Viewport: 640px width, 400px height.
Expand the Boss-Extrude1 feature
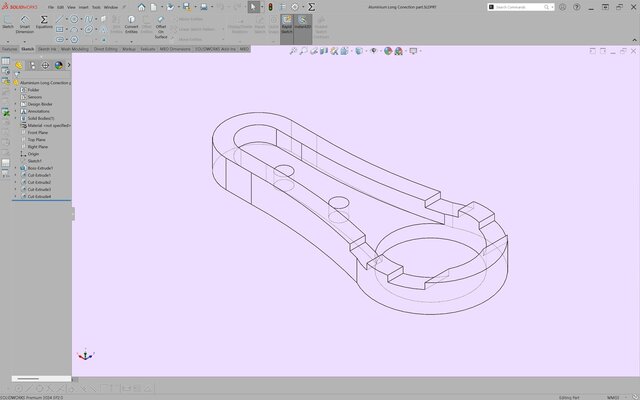pos(16,168)
